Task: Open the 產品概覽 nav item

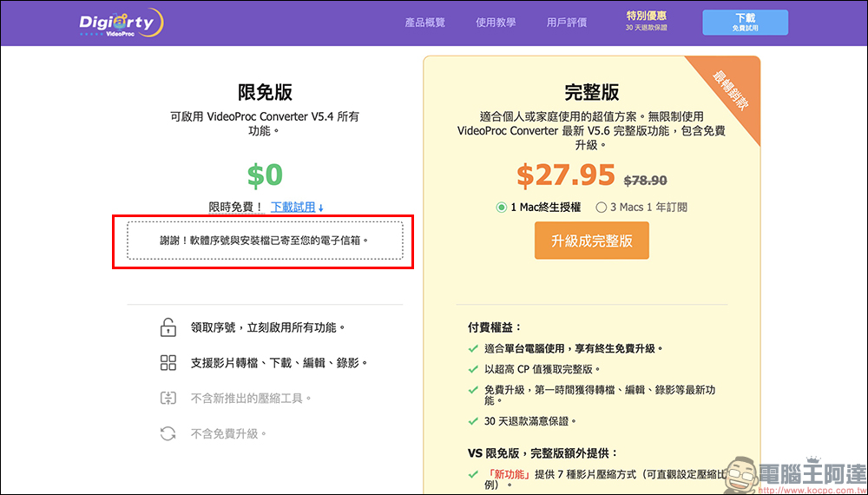Action: point(425,23)
